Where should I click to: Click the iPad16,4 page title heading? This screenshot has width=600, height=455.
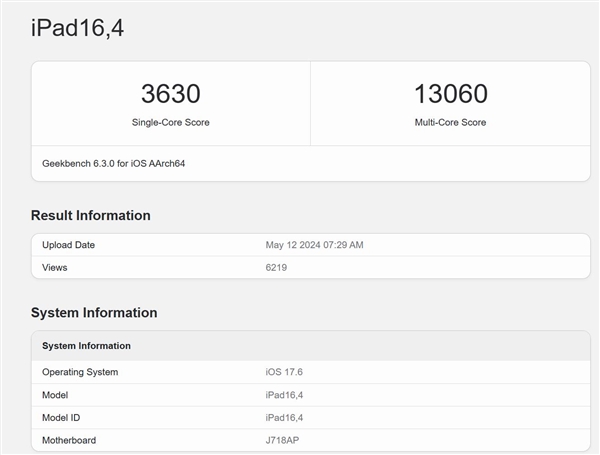pyautogui.click(x=77, y=29)
